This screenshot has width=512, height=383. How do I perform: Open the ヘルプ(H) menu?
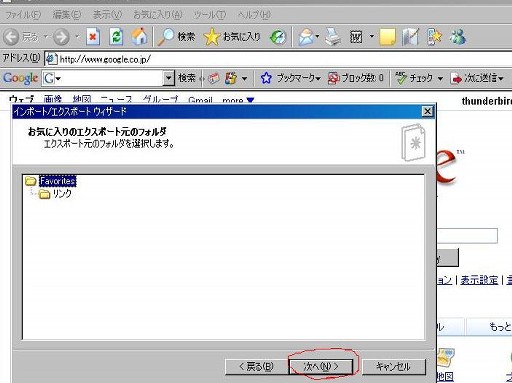coord(254,15)
